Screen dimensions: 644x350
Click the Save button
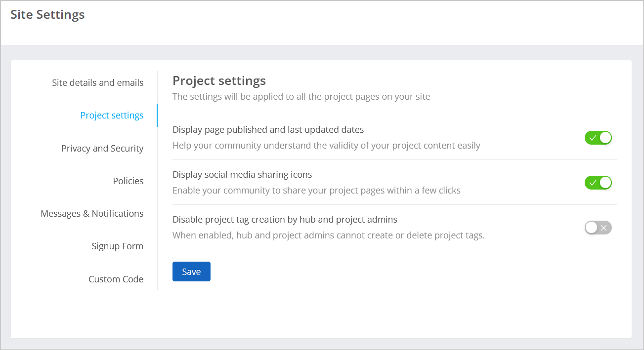tap(191, 272)
